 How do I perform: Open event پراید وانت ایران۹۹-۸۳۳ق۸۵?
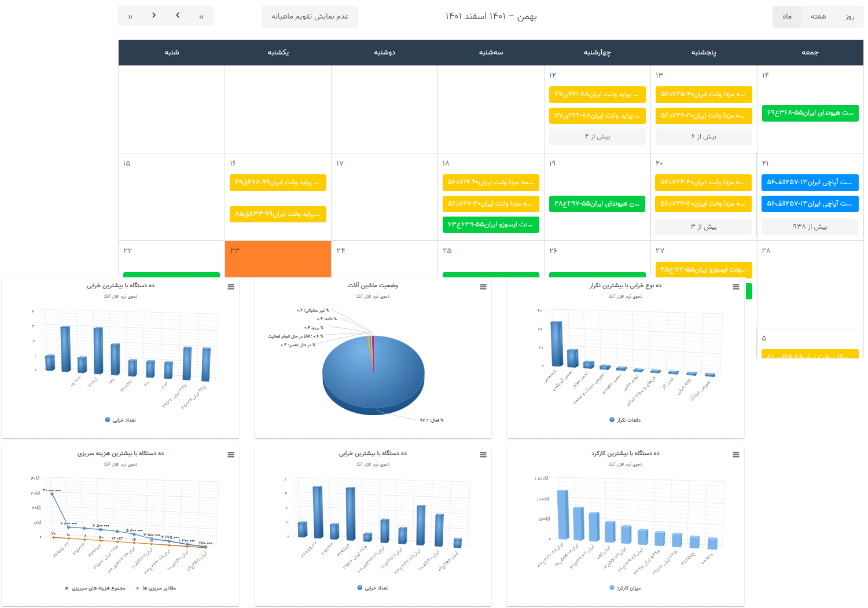coord(278,214)
